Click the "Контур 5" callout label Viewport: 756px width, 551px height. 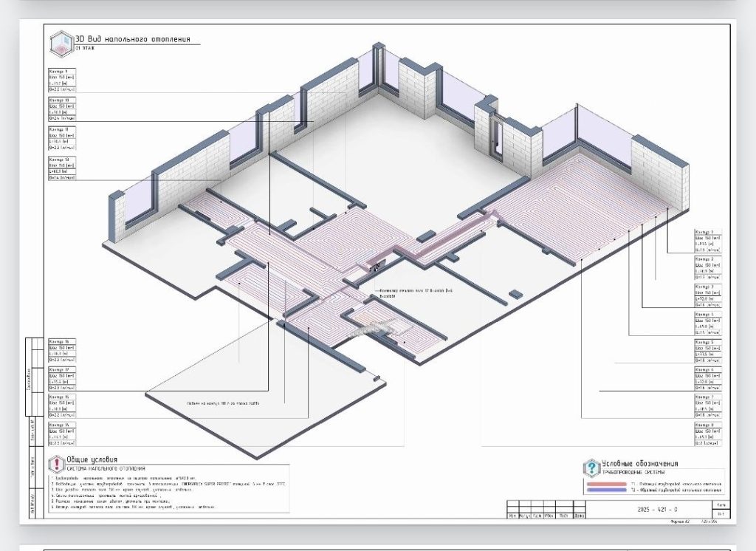click(708, 352)
